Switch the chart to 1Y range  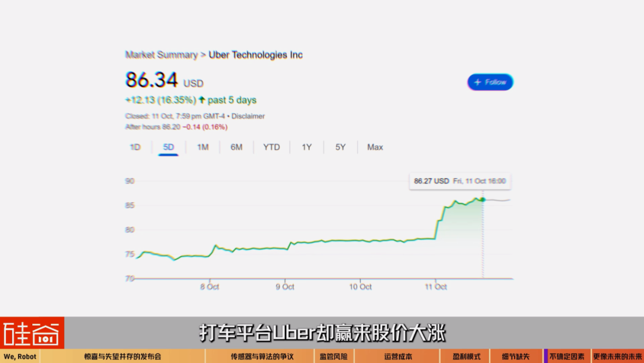[x=307, y=147]
